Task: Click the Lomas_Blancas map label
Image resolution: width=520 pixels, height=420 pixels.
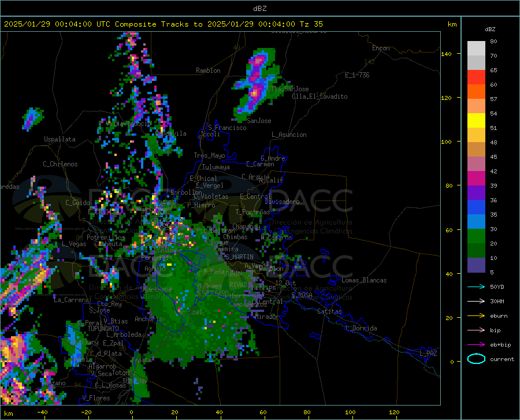Action: coord(364,280)
